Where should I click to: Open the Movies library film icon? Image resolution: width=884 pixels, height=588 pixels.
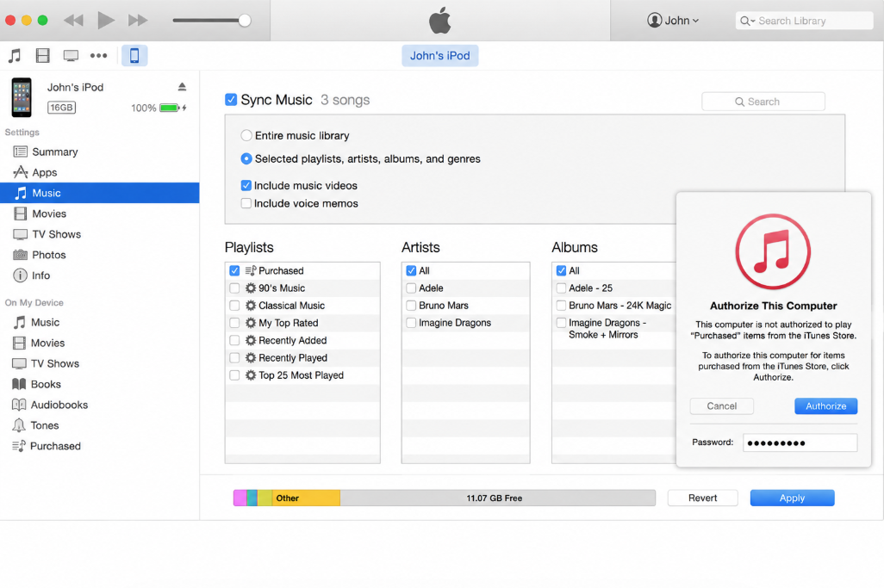43,55
